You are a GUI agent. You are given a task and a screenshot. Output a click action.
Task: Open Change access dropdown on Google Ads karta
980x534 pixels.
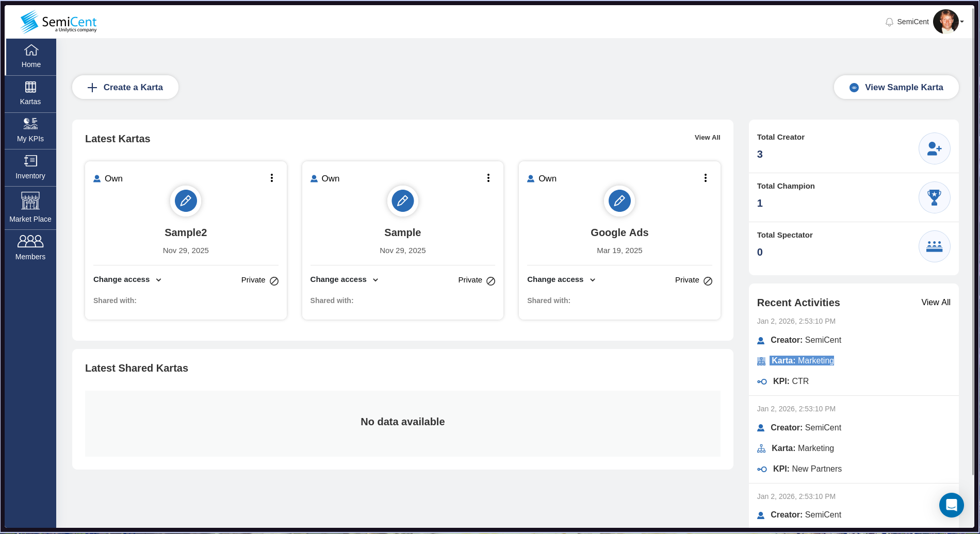pos(561,279)
